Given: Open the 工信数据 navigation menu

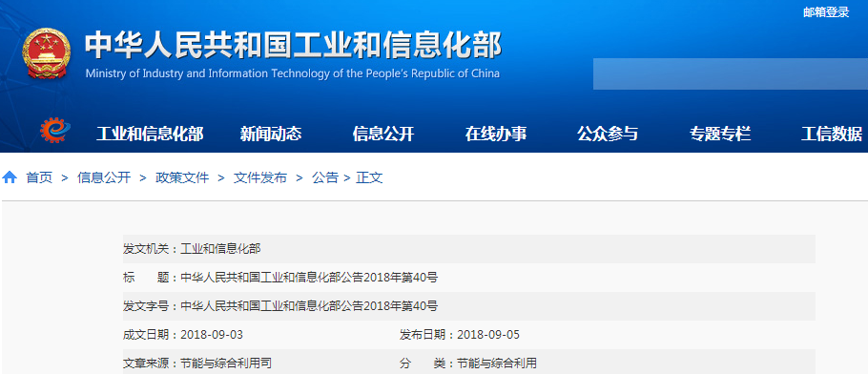Looking at the screenshot, I should coord(832,134).
